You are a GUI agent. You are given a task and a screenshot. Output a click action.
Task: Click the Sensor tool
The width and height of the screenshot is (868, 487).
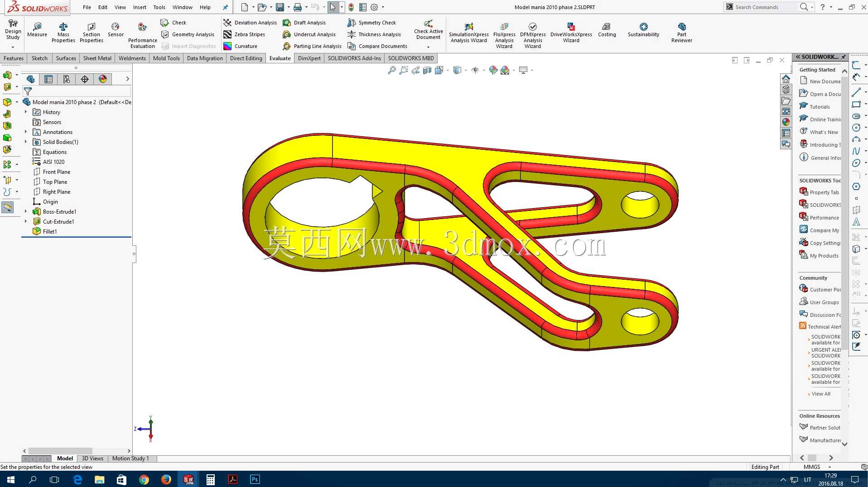116,30
